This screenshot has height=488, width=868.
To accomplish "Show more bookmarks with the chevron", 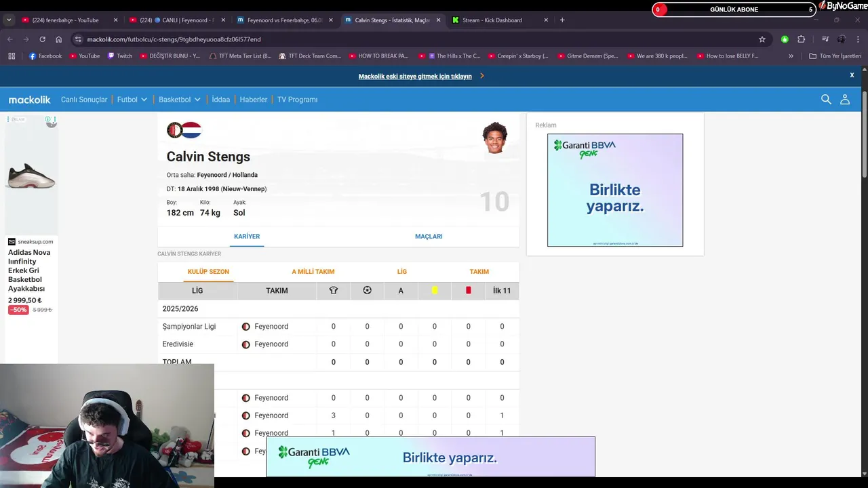I will tap(791, 56).
